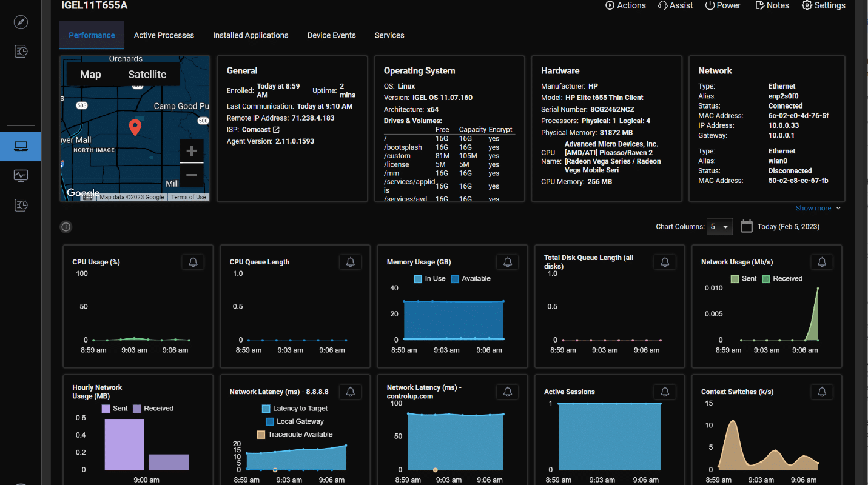Open the Services tab
Screen dimensions: 868x485
coord(389,35)
